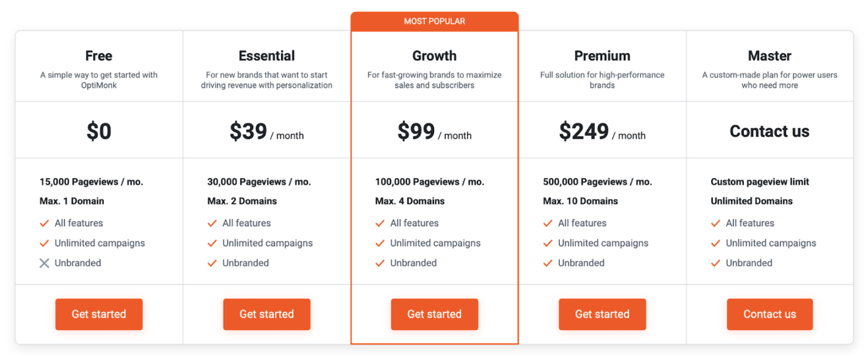The width and height of the screenshot is (868, 357).
Task: Click the checkmark beside Master's Unlimited campaigns
Action: coord(715,243)
